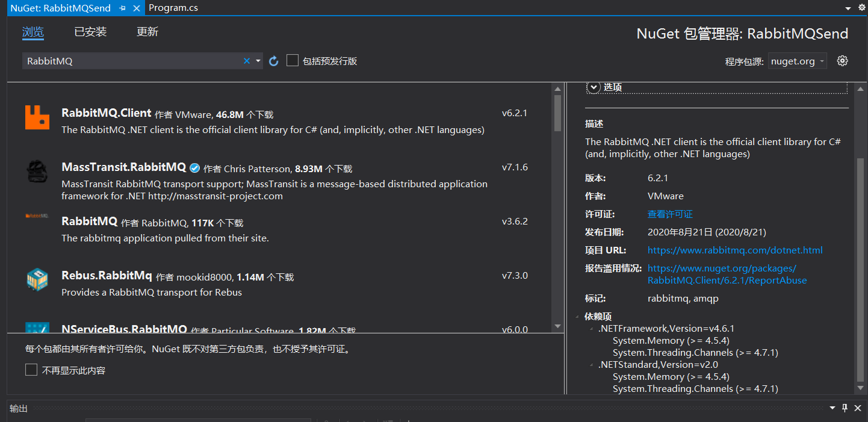
Task: Collapse the dependencies tree node
Action: point(578,317)
